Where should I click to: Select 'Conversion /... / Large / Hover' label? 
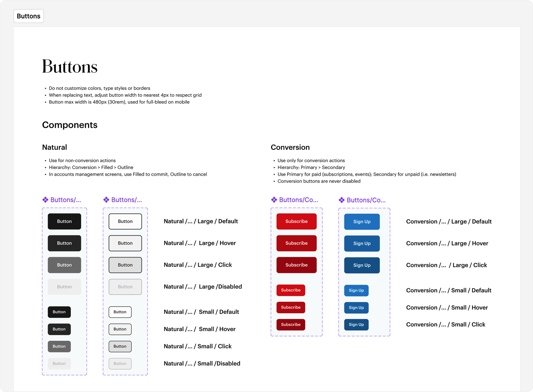click(447, 244)
